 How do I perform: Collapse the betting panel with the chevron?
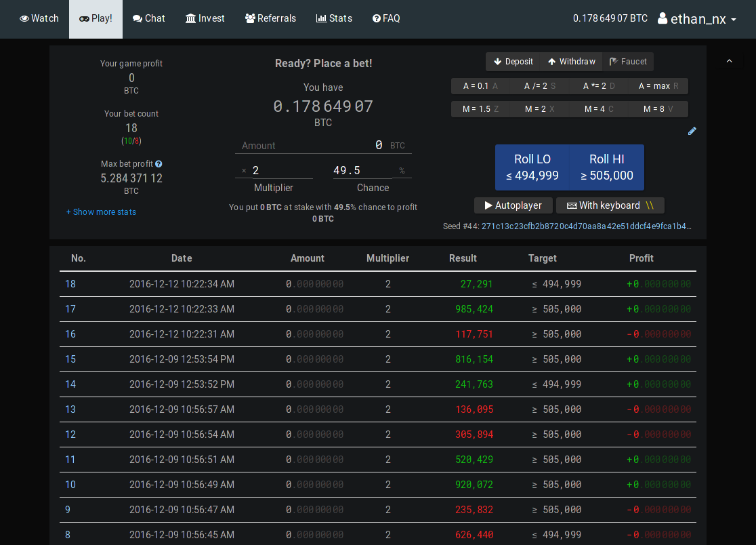[x=729, y=61]
